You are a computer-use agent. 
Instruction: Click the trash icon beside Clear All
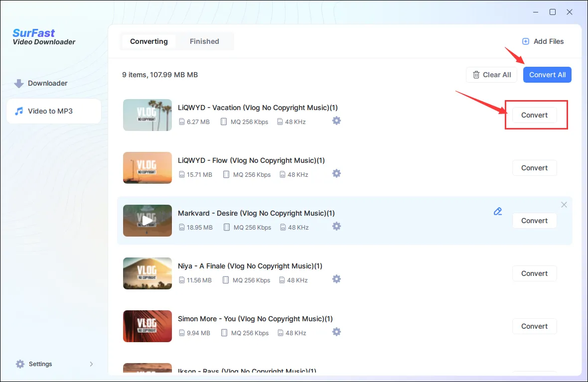click(x=476, y=74)
